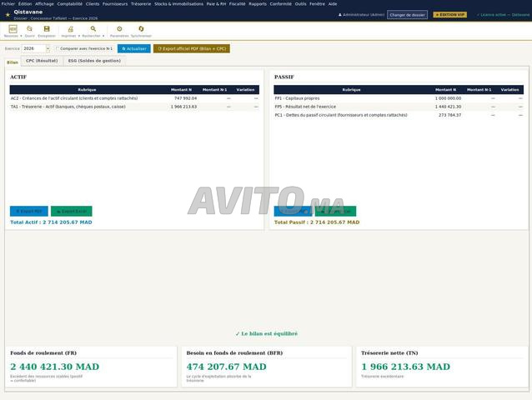Open the Trésorerie menu

(141, 3)
